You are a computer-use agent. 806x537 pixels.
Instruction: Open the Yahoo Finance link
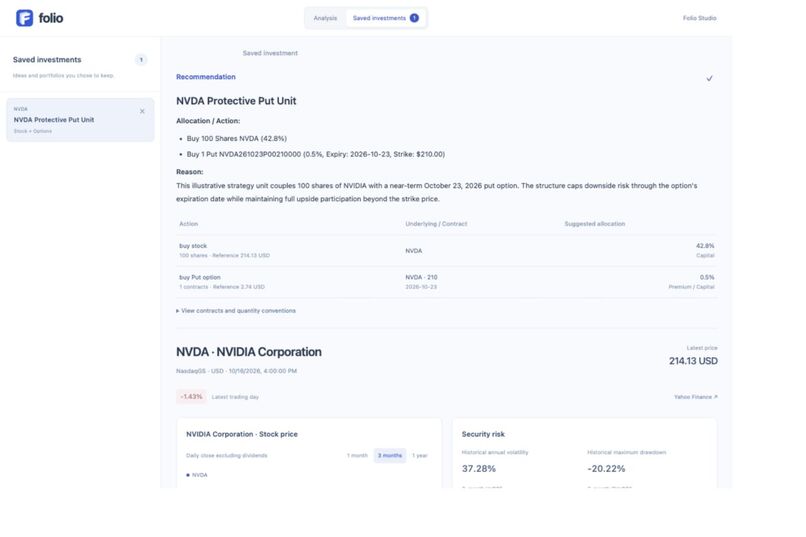point(695,397)
